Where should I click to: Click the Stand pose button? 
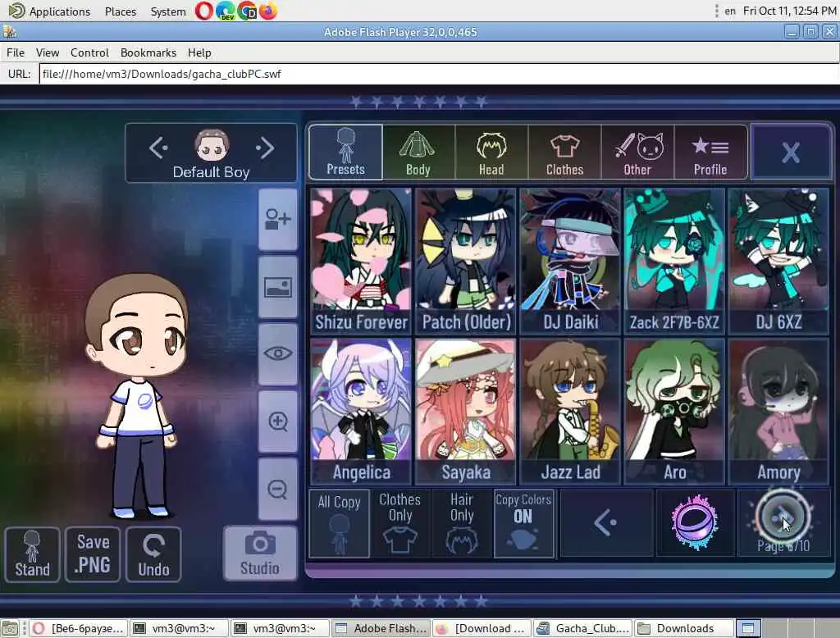click(32, 554)
